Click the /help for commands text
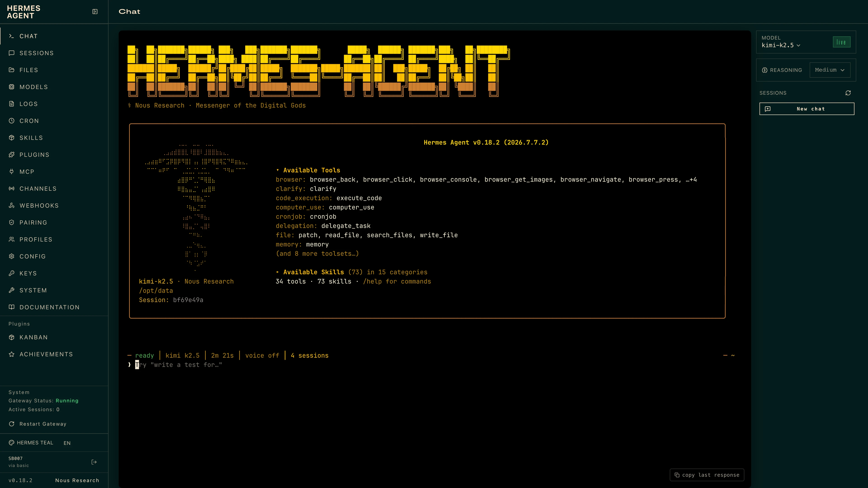 (x=397, y=282)
